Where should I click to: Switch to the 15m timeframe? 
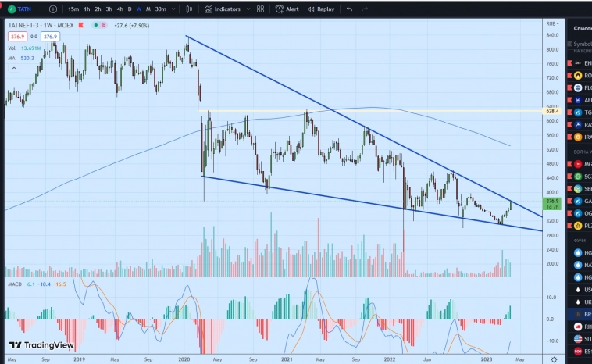(x=73, y=9)
